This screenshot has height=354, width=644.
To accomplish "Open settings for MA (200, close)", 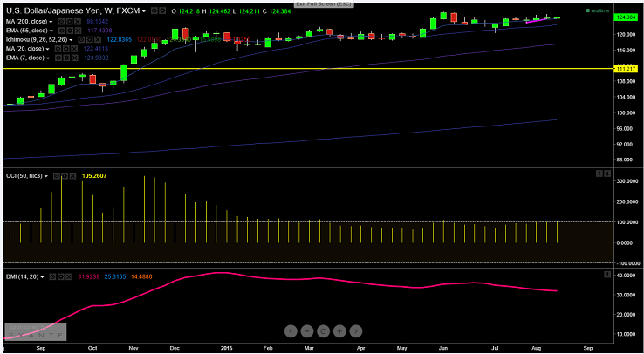I will [70, 21].
